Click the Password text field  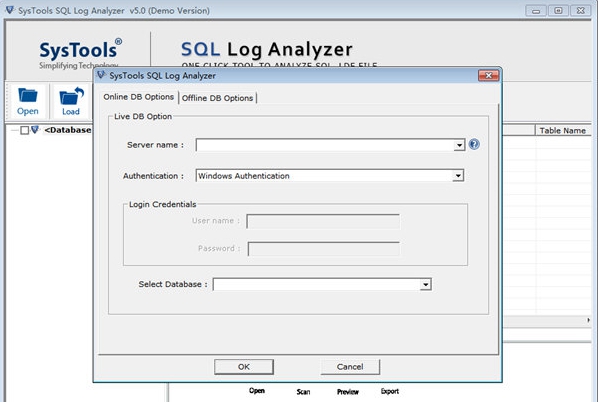[x=324, y=249]
